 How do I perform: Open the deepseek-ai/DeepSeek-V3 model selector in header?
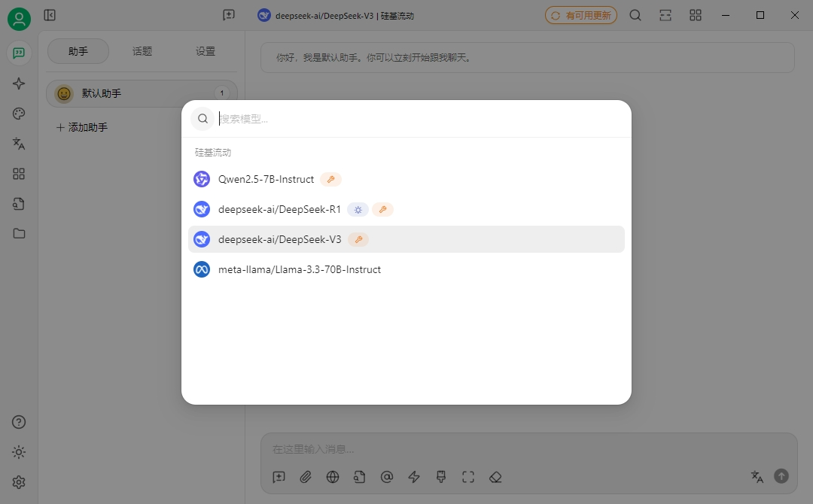336,16
